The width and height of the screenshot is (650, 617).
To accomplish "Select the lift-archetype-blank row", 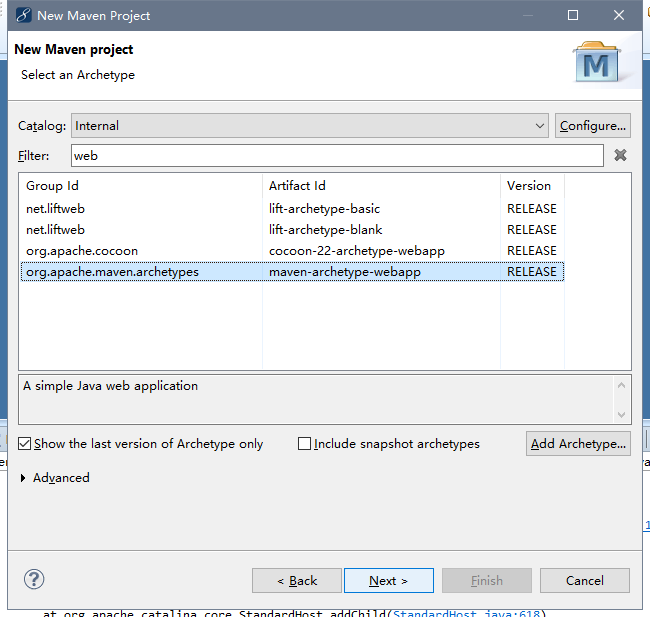I will click(x=292, y=230).
